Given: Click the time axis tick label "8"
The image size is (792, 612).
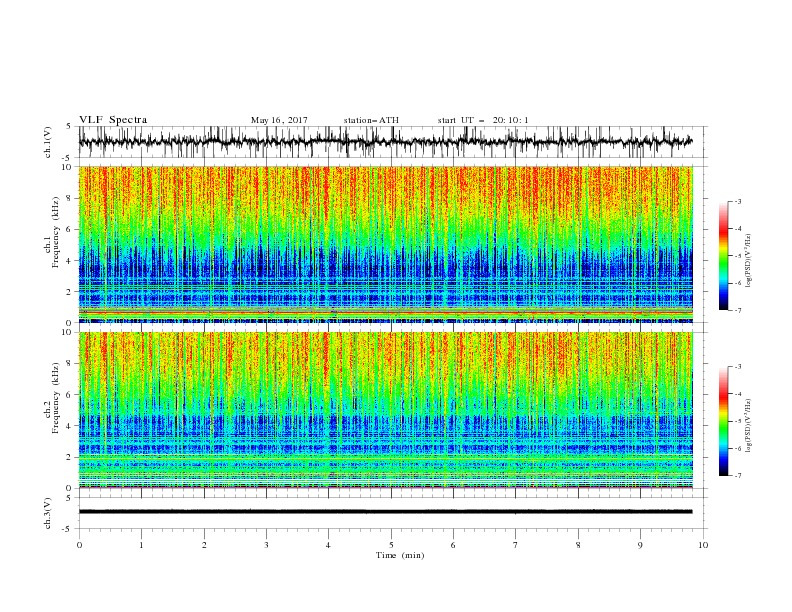Looking at the screenshot, I should 578,545.
